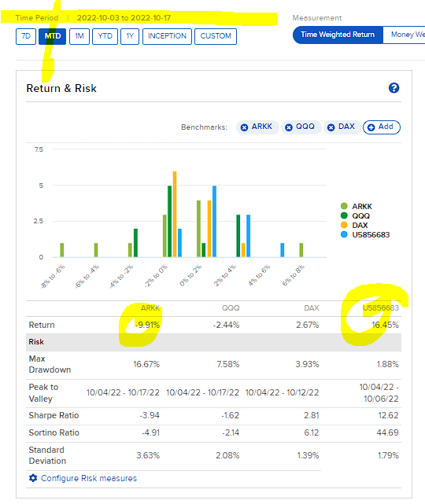The width and height of the screenshot is (425, 504).
Task: Click the Configure Risk measures gear icon
Action: 33,478
